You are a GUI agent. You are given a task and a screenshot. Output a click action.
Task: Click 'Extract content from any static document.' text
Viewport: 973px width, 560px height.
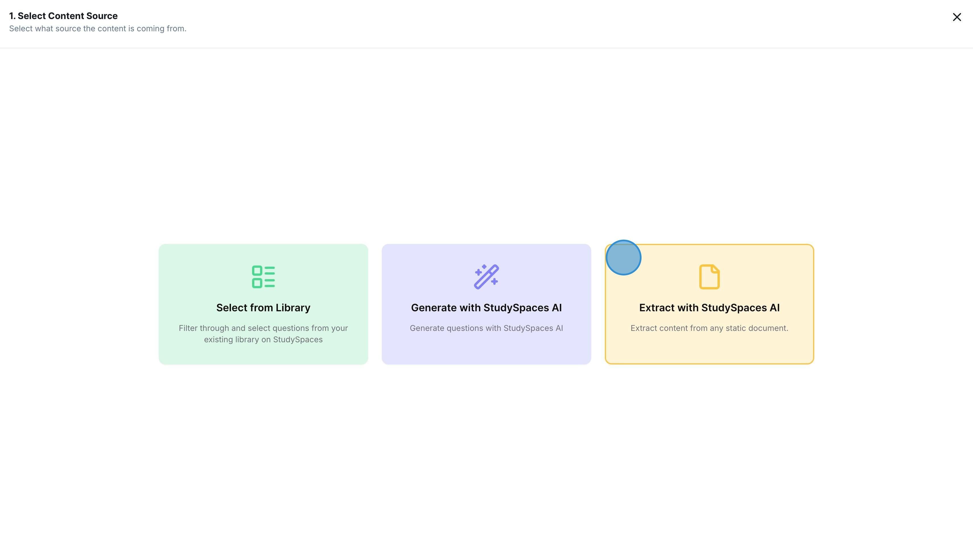click(709, 328)
